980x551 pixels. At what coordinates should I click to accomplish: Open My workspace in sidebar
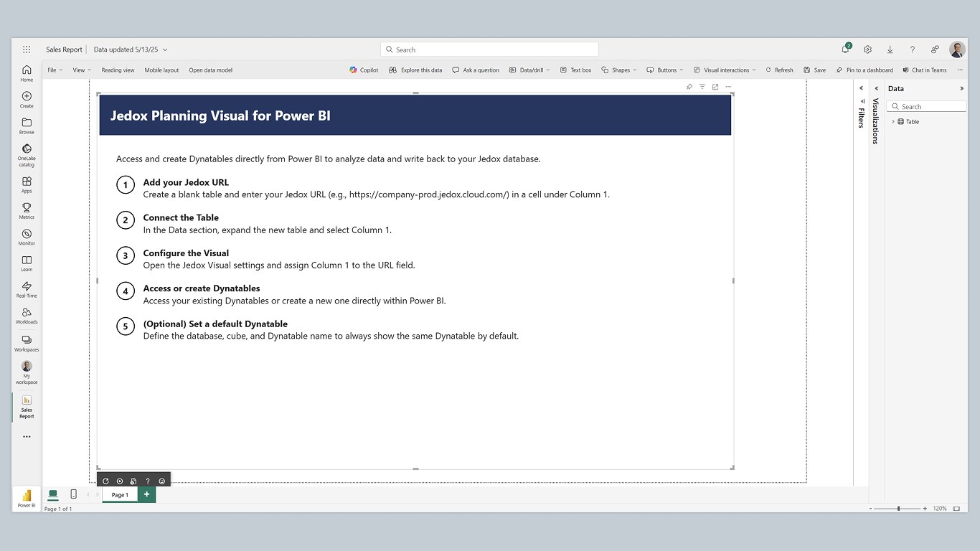click(x=27, y=373)
